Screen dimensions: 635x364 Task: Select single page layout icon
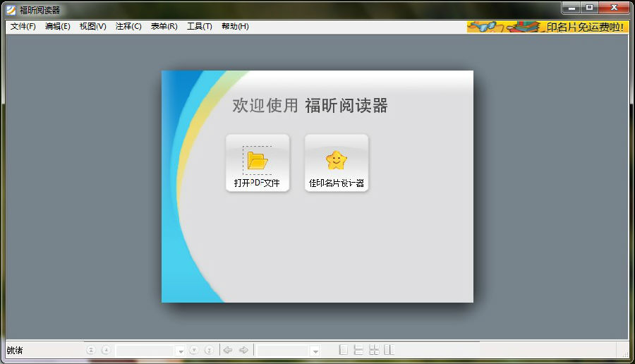coord(343,350)
